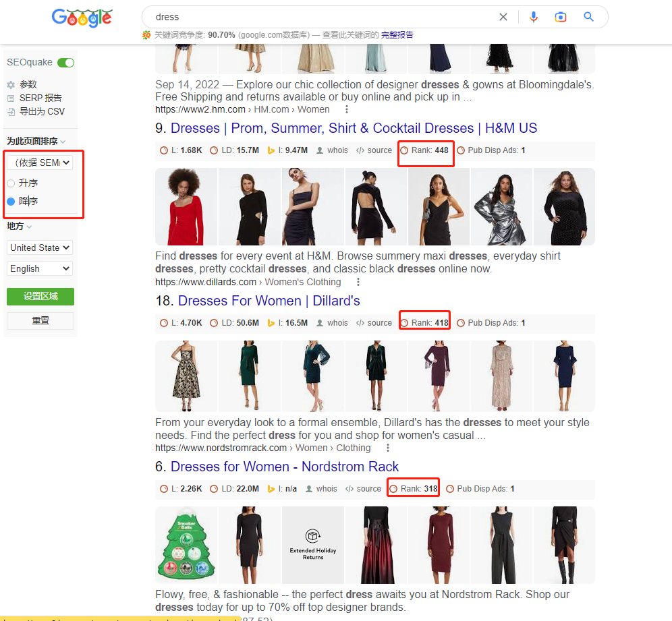This screenshot has width=672, height=621.
Task: Click the red dress H&M thumbnail
Action: [x=186, y=206]
